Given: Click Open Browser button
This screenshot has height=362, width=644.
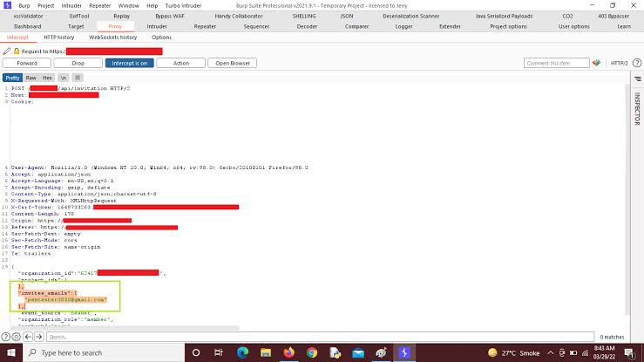Looking at the screenshot, I should [233, 63].
